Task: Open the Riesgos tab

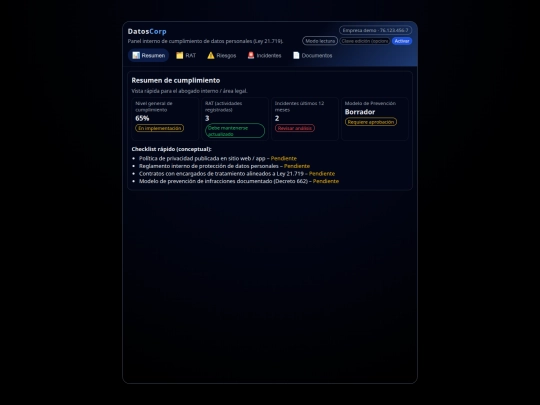Action: tap(221, 55)
